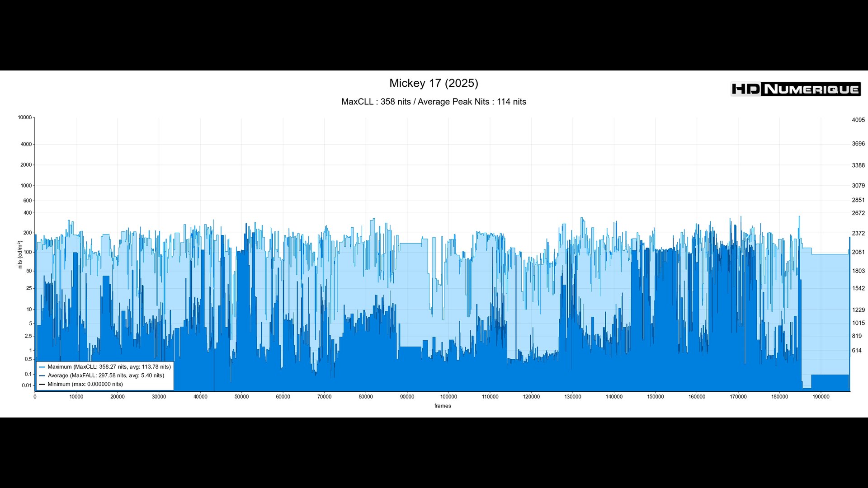Click the dark blue line swatch beside Average

pyautogui.click(x=42, y=375)
